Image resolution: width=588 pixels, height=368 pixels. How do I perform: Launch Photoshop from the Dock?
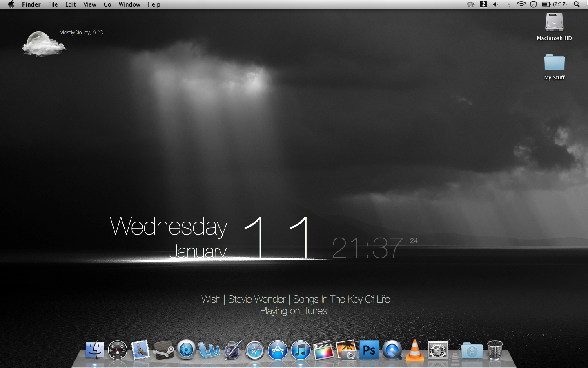(369, 350)
